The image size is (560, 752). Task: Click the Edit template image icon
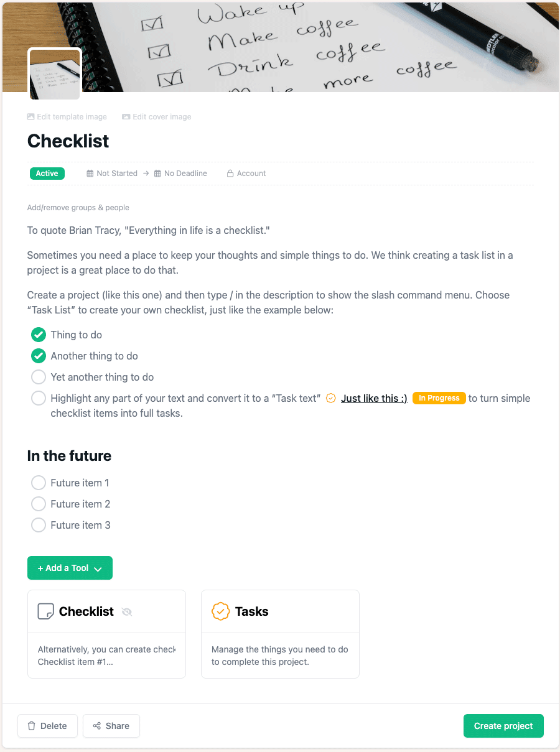[x=30, y=116]
